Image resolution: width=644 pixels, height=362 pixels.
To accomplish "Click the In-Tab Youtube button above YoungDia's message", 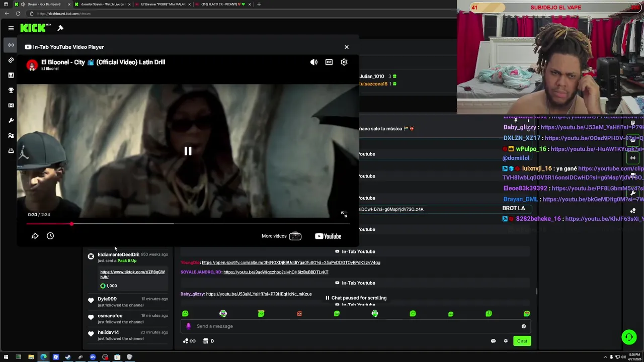I will 355,251.
